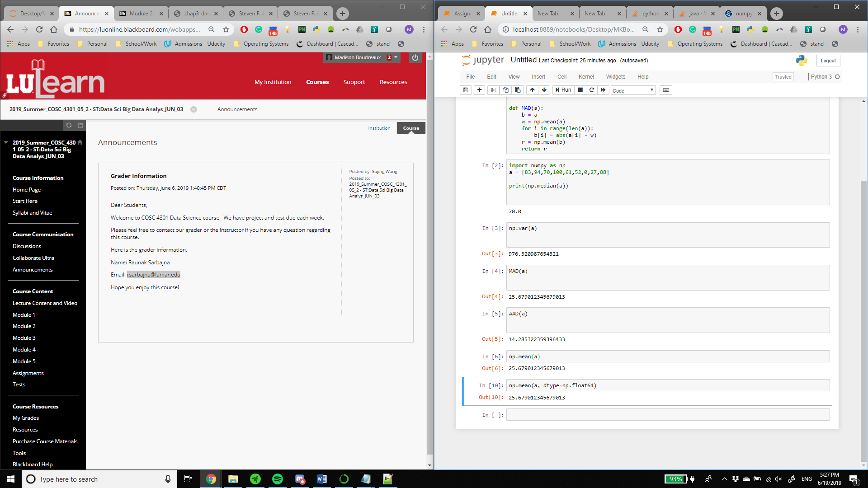Screen dimensions: 868x488
Task: Toggle the Course announcements view
Action: click(411, 128)
